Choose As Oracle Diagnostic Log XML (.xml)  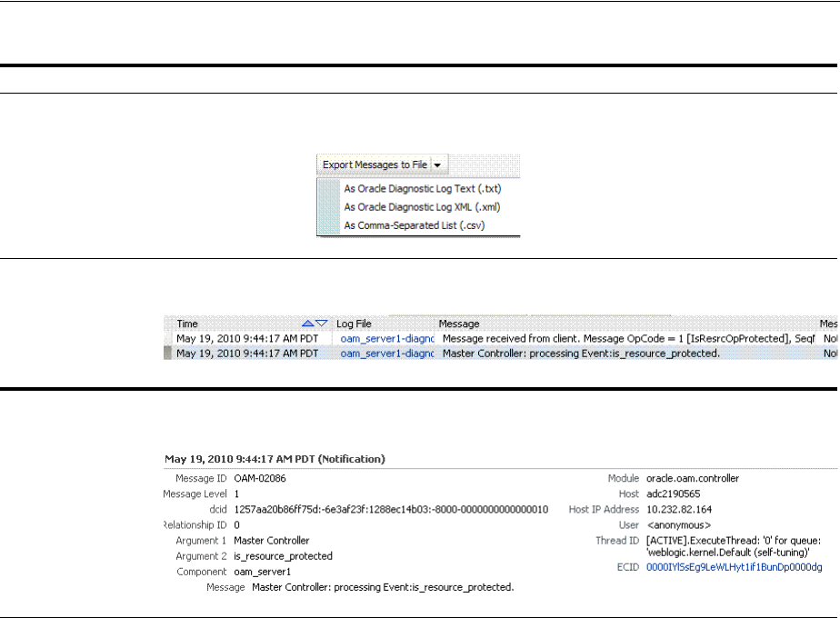(422, 206)
